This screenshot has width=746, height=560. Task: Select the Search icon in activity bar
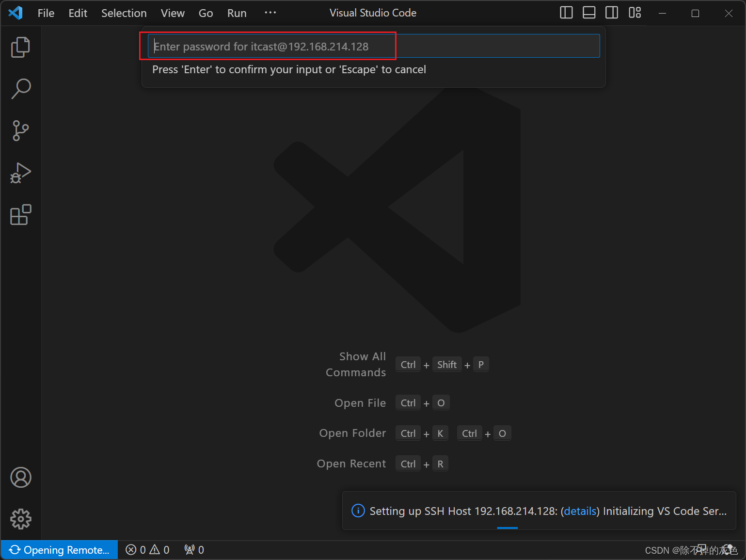click(x=20, y=88)
